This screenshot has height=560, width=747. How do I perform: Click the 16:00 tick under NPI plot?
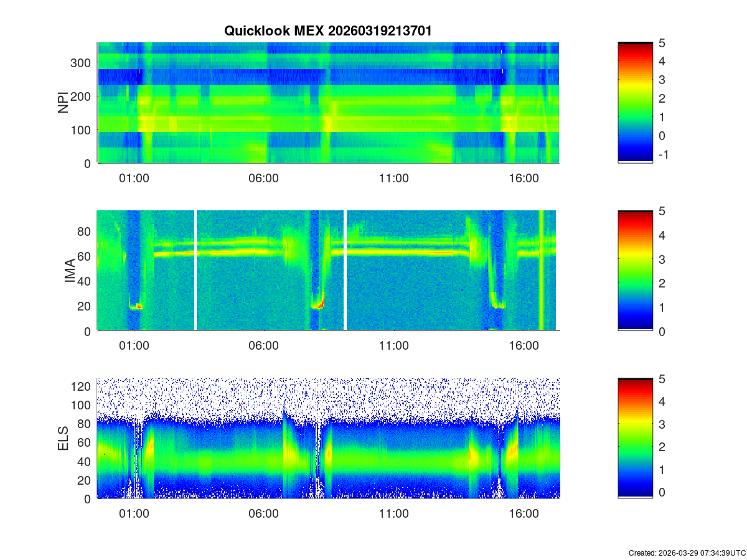(524, 179)
